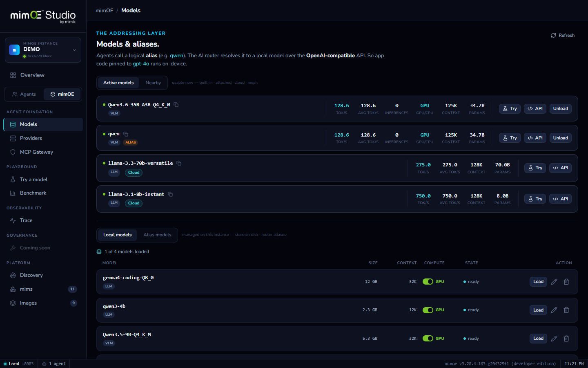This screenshot has width=588, height=368.
Task: Open API for llama-3.3-70b-versatile
Action: [560, 168]
